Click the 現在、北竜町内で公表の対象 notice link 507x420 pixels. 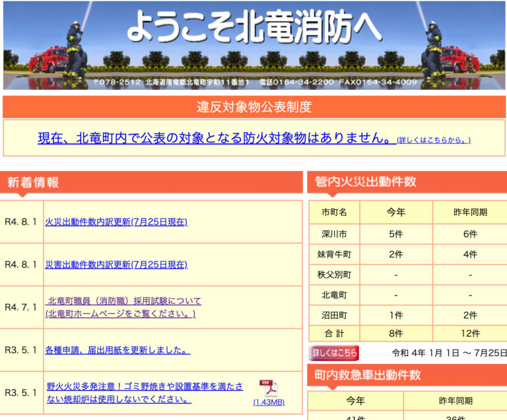tap(216, 138)
